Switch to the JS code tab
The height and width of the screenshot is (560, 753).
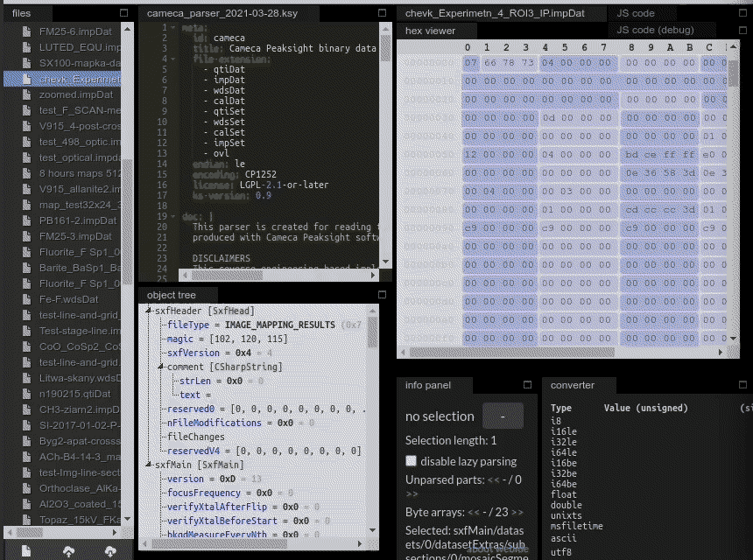pyautogui.click(x=635, y=13)
